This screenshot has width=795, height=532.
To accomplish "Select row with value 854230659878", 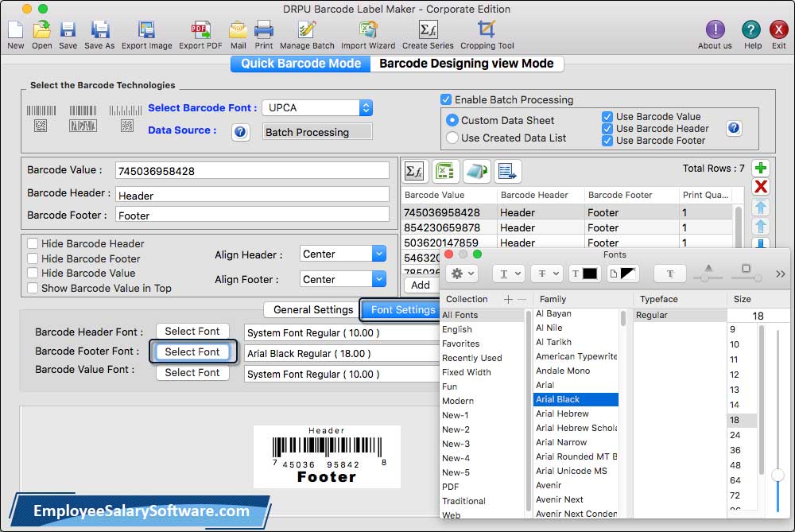I will 567,227.
